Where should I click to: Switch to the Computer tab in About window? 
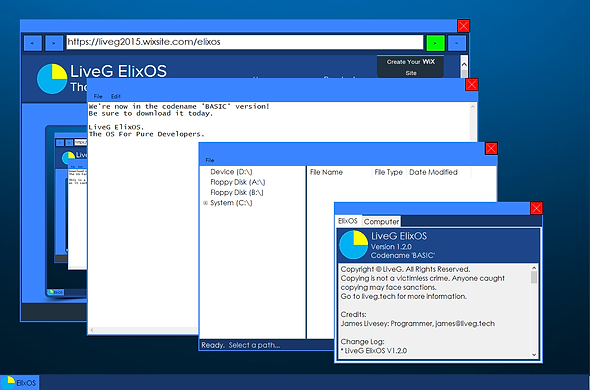(381, 222)
